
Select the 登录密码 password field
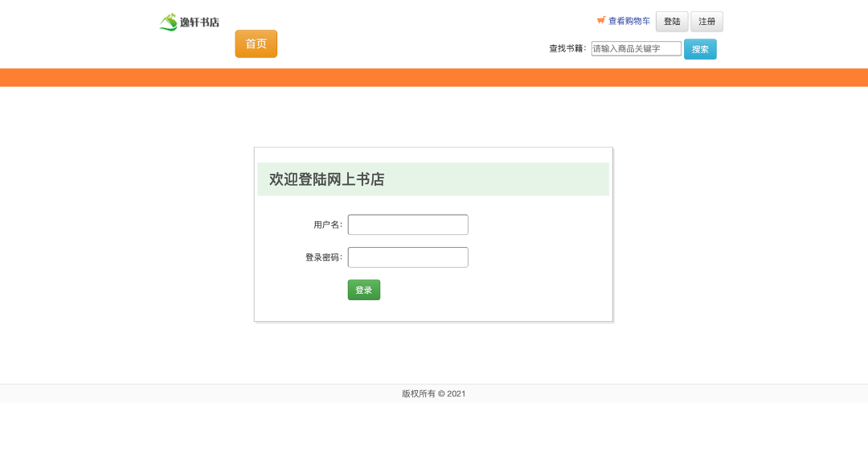[x=407, y=257]
